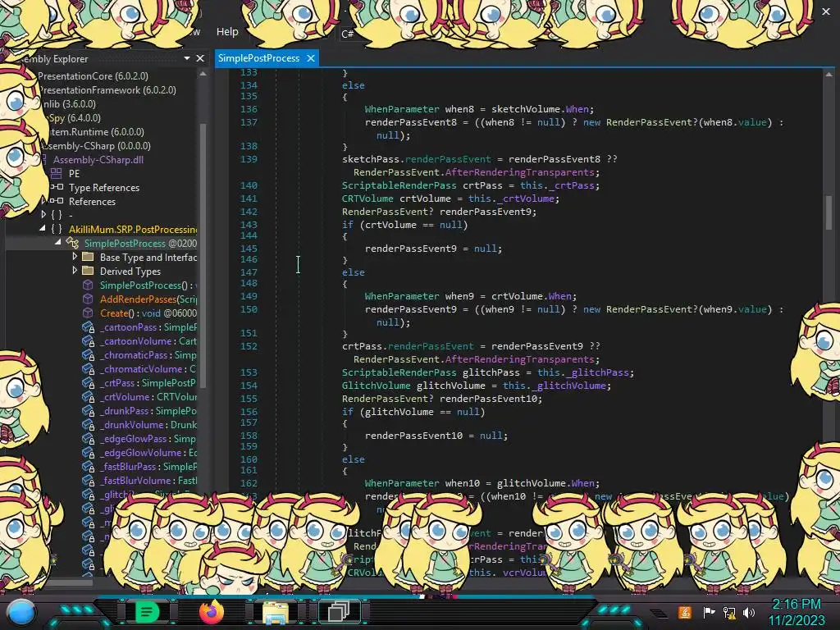Image resolution: width=840 pixels, height=630 pixels.
Task: Click the _glitchPass reference on line 153
Action: tap(597, 372)
